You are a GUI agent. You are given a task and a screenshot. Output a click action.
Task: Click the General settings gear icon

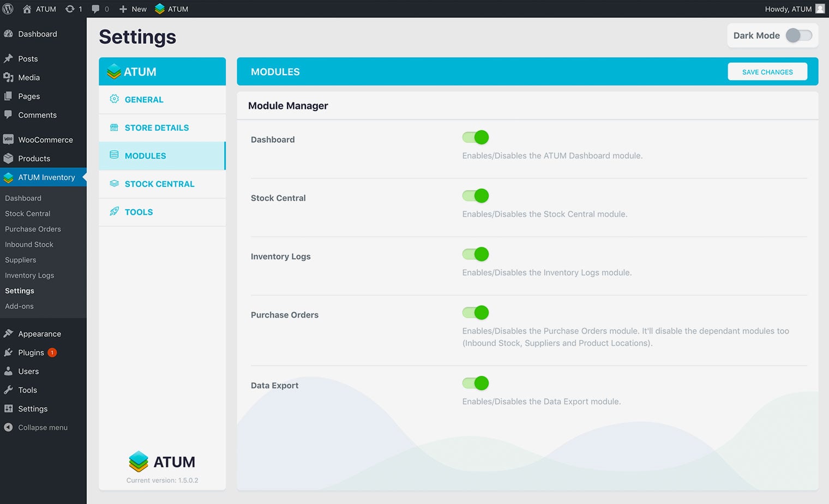pos(114,99)
